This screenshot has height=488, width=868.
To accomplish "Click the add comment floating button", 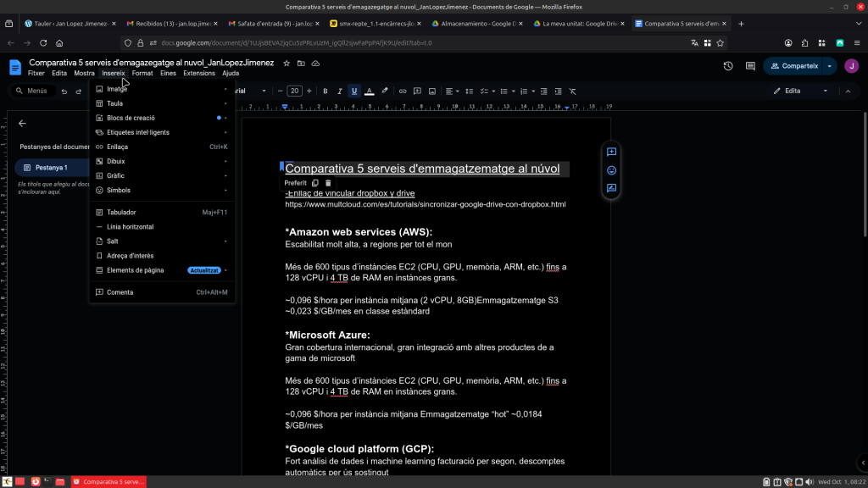I will [x=611, y=152].
